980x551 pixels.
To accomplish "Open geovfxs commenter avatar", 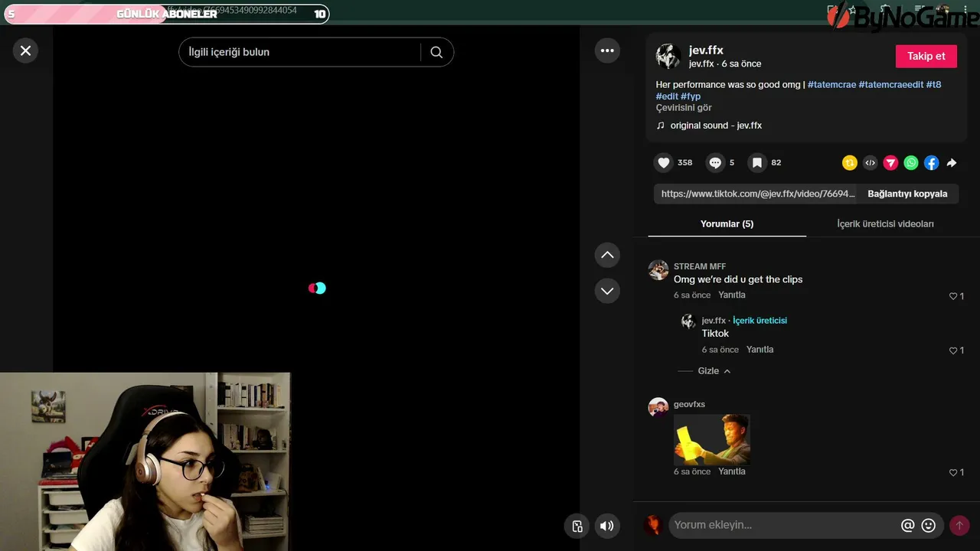I will pyautogui.click(x=658, y=408).
